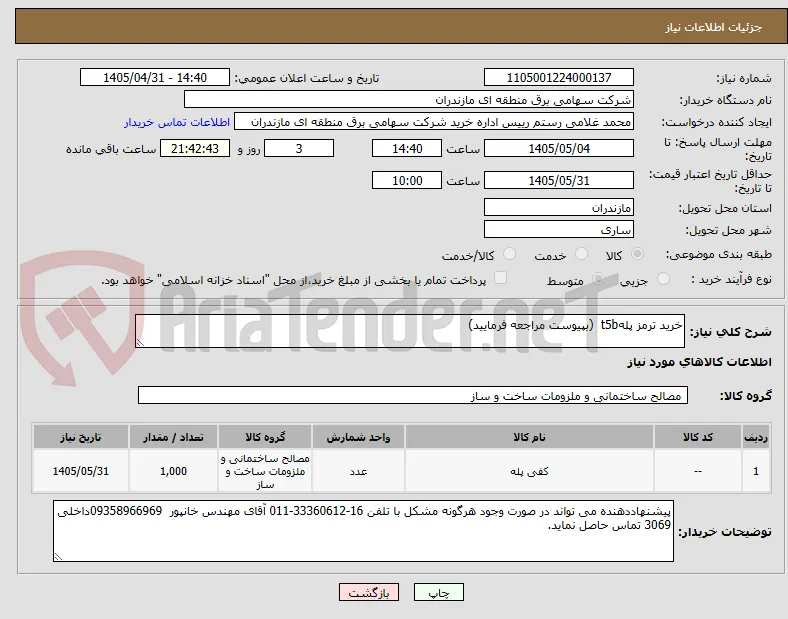The width and height of the screenshot is (788, 619).
Task: Click the طبقه بندی موضوعی label
Action: pyautogui.click(x=719, y=254)
